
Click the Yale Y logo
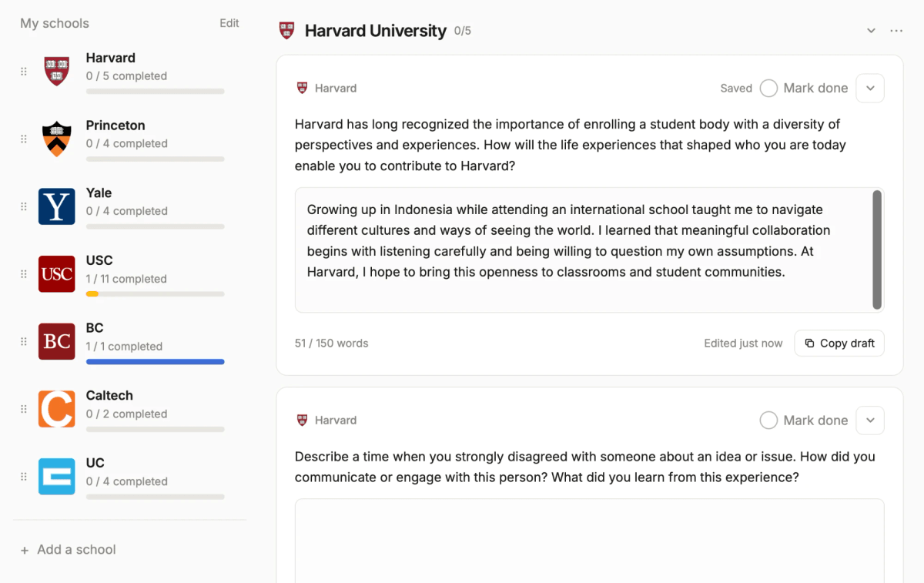point(57,206)
